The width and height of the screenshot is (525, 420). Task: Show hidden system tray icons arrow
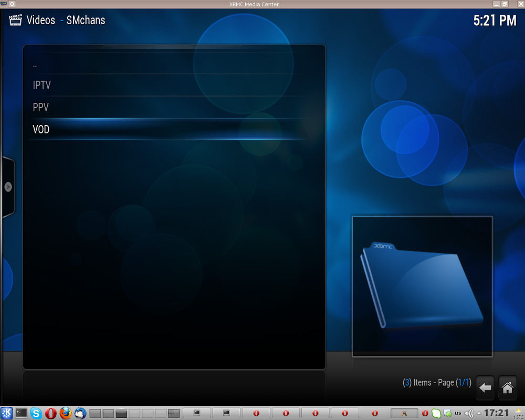tap(479, 413)
